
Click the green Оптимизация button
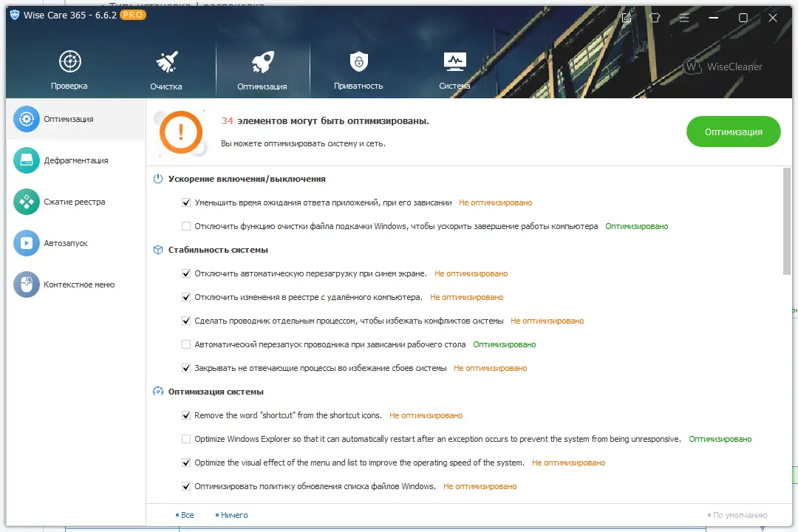pos(734,132)
